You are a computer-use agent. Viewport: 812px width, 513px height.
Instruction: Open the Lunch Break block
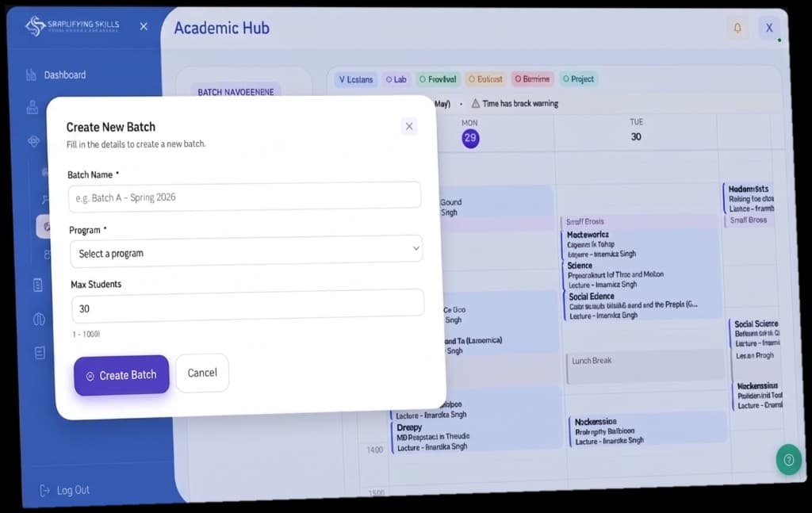pyautogui.click(x=645, y=366)
